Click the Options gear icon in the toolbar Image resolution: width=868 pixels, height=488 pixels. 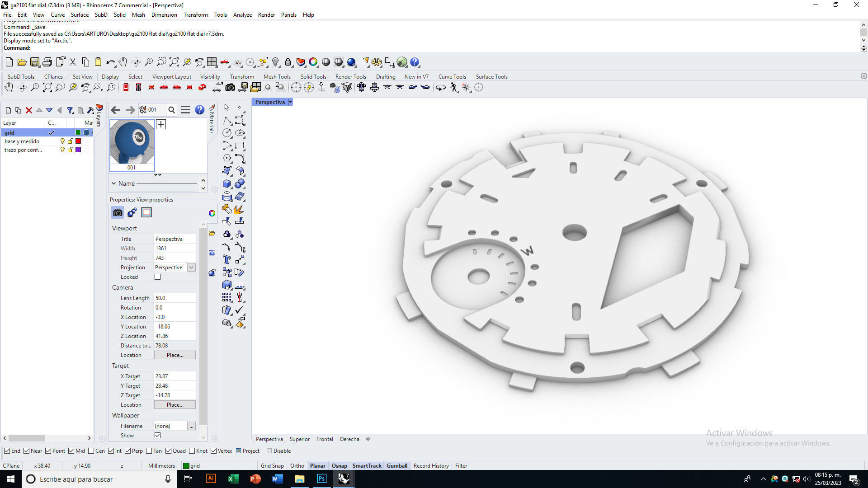coord(377,62)
